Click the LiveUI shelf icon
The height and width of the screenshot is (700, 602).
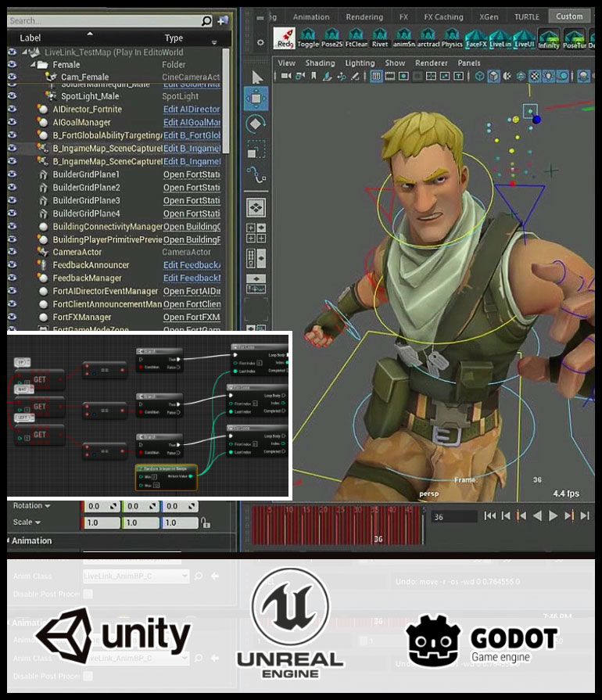click(524, 38)
